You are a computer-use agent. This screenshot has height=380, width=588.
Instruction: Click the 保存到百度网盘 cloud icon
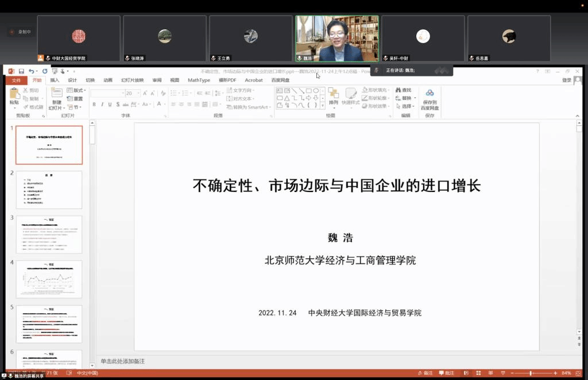[x=430, y=94]
